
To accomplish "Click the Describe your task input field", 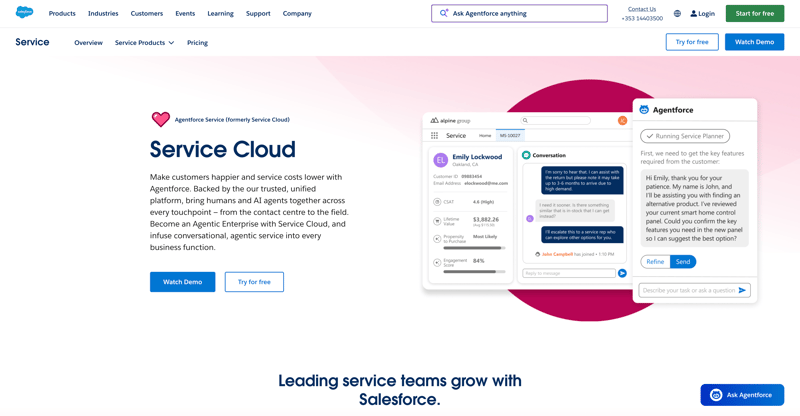I will [x=694, y=290].
